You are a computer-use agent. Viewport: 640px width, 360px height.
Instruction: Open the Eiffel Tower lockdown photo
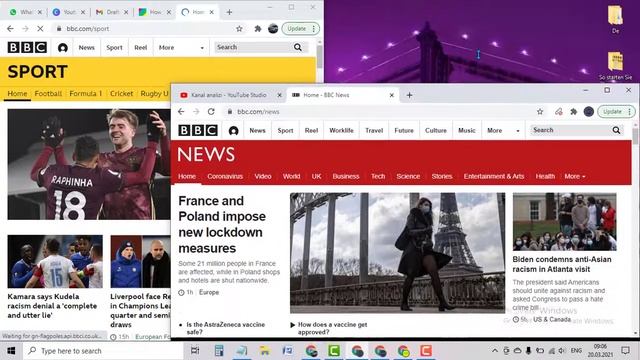398,253
